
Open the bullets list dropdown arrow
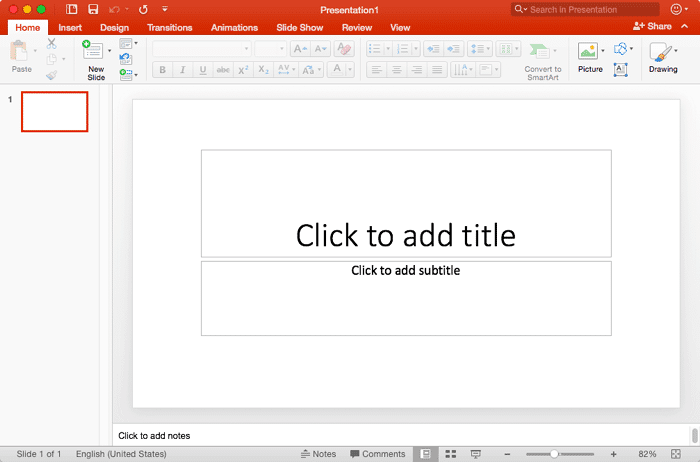pyautogui.click(x=388, y=49)
